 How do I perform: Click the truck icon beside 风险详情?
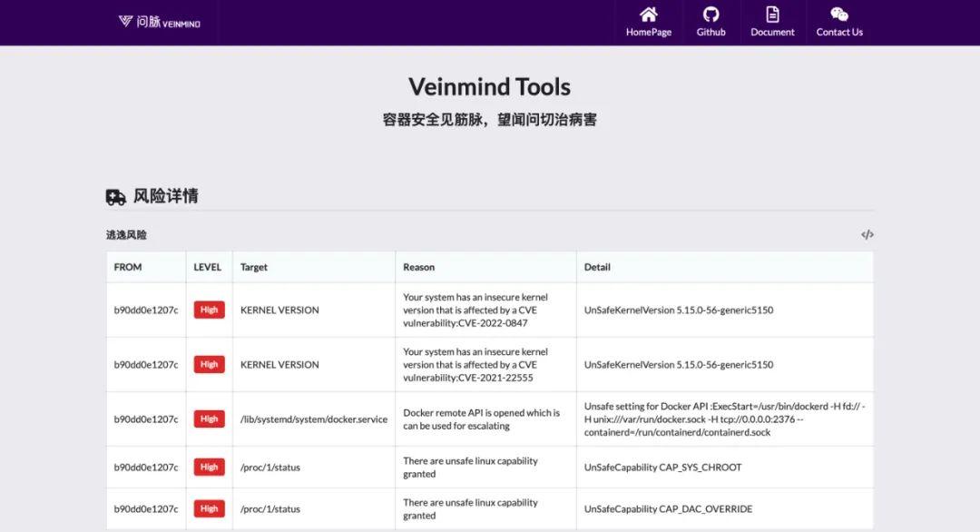pos(114,196)
